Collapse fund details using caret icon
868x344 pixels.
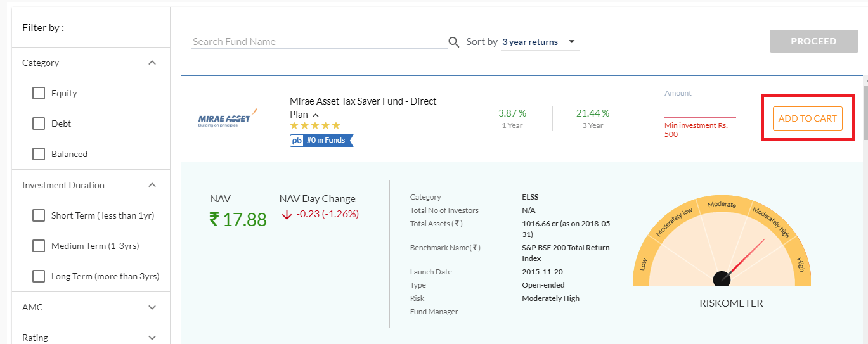click(316, 115)
